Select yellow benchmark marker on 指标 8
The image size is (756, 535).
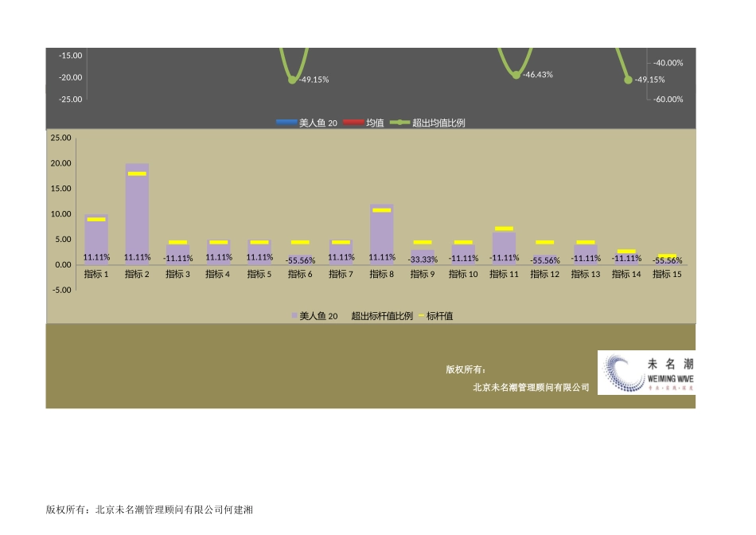382,210
